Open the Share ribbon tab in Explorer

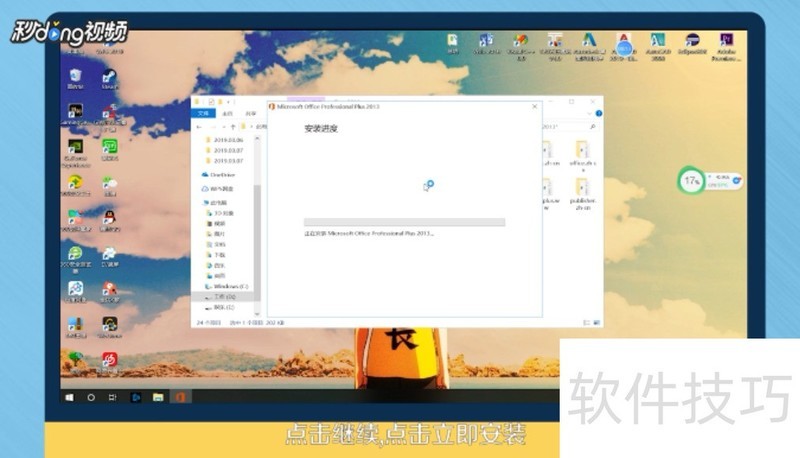[251, 113]
